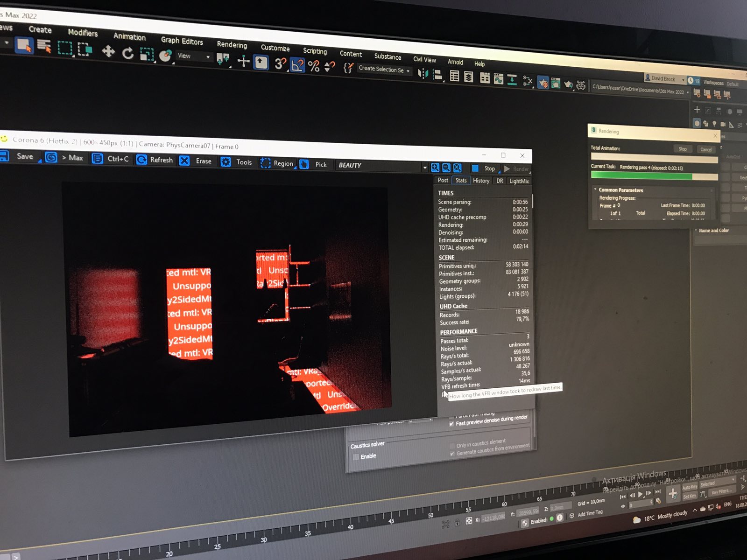Open Corona VFB Tools gear icon

tap(226, 162)
